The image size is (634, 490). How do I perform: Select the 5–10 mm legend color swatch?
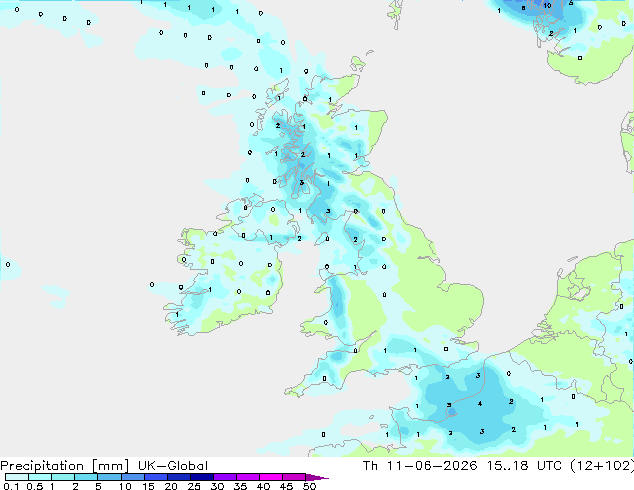pos(109,477)
